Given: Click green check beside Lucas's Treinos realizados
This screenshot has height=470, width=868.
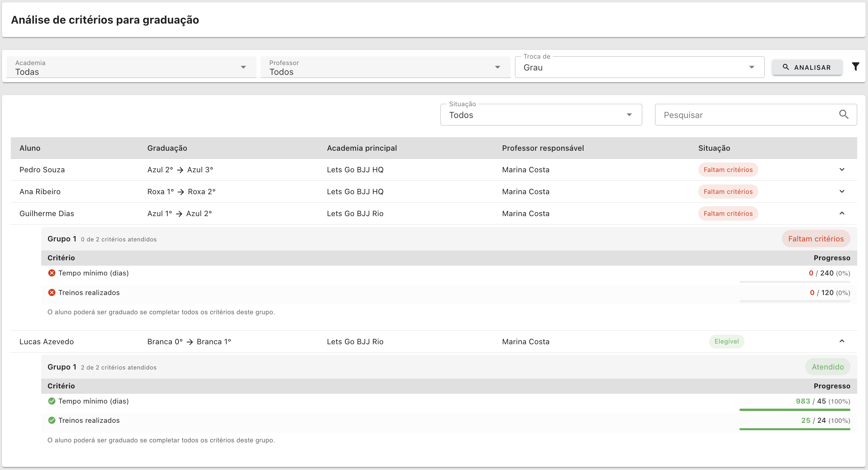Looking at the screenshot, I should (52, 420).
